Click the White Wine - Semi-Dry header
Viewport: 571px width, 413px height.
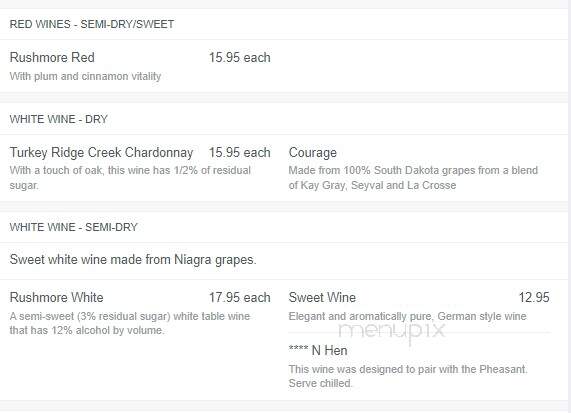(74, 227)
